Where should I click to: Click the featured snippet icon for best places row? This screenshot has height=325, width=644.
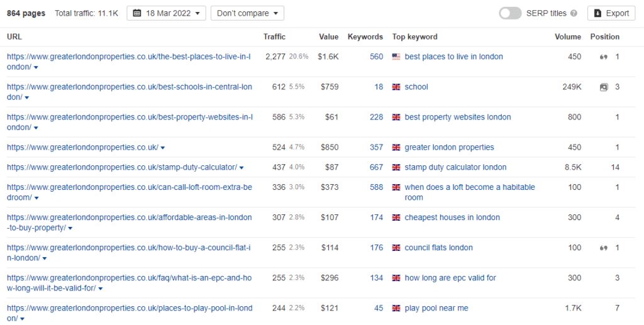point(603,57)
